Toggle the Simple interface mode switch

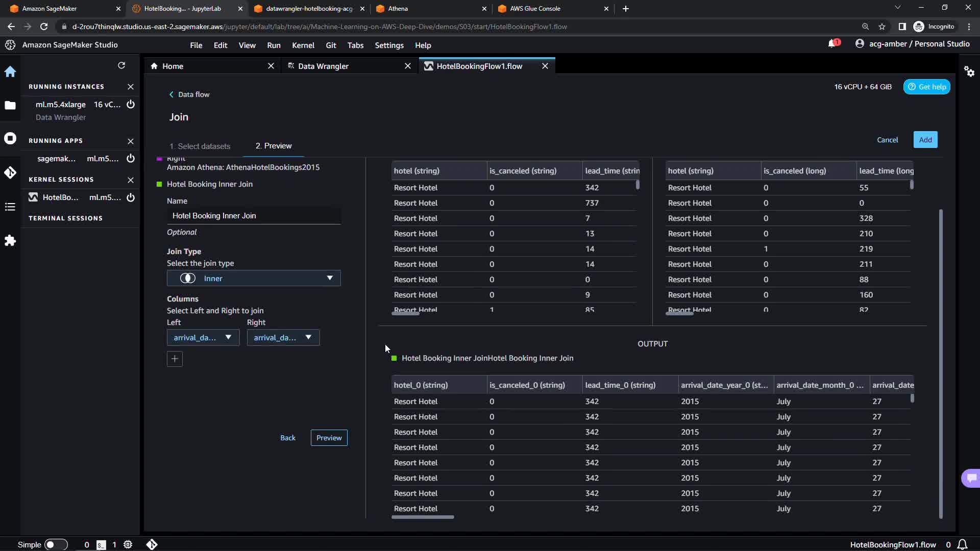(x=56, y=544)
